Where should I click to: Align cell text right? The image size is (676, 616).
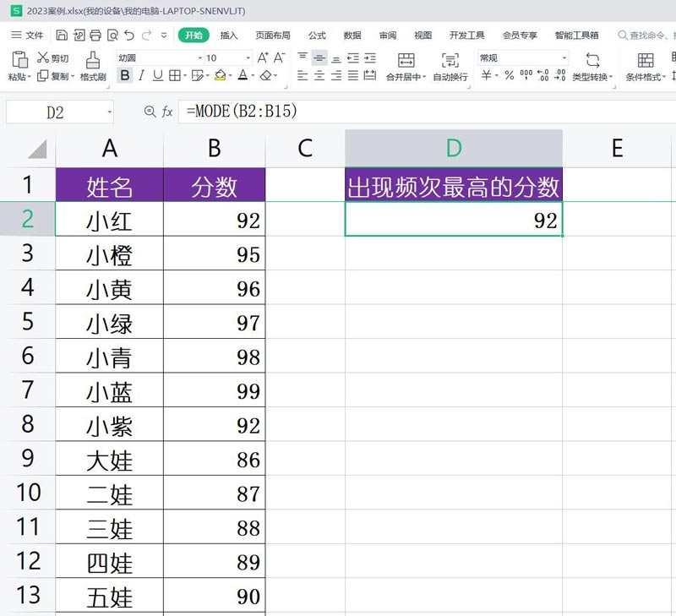pos(336,76)
